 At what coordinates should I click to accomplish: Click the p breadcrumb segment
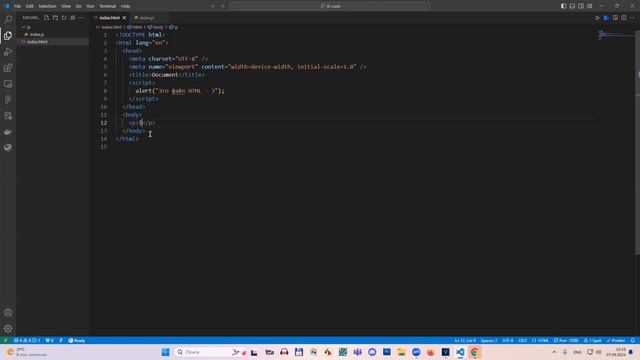click(173, 27)
